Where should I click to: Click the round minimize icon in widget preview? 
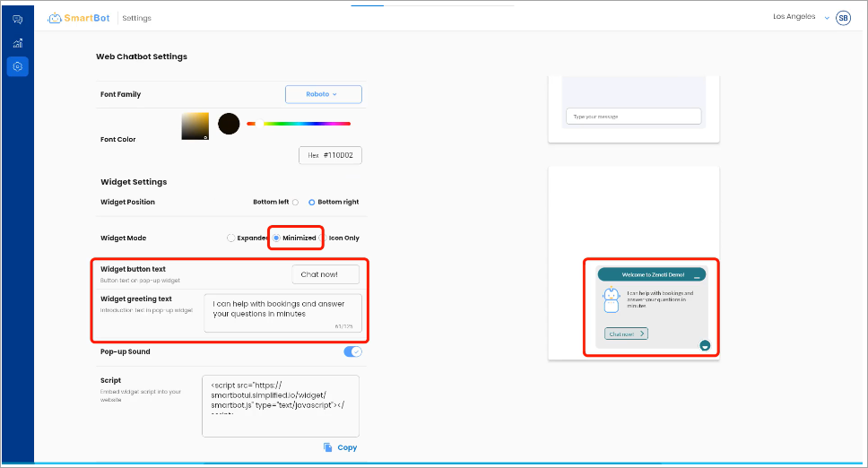(x=705, y=346)
